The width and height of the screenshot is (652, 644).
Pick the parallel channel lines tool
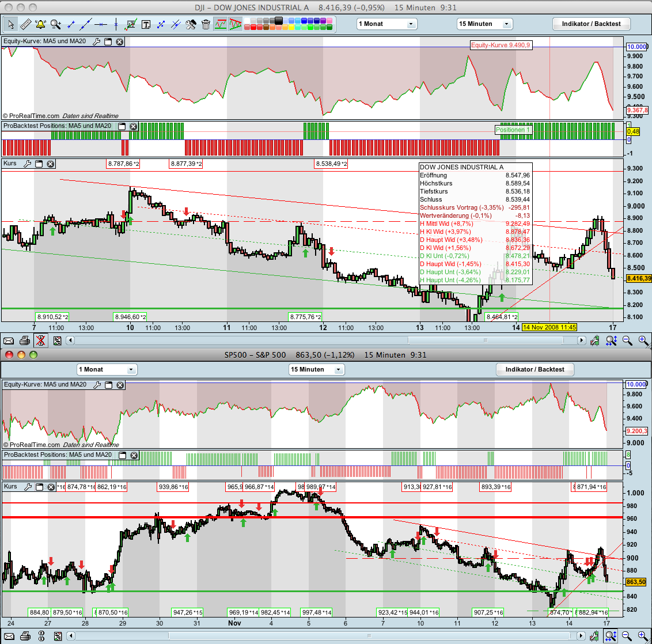coord(176,25)
